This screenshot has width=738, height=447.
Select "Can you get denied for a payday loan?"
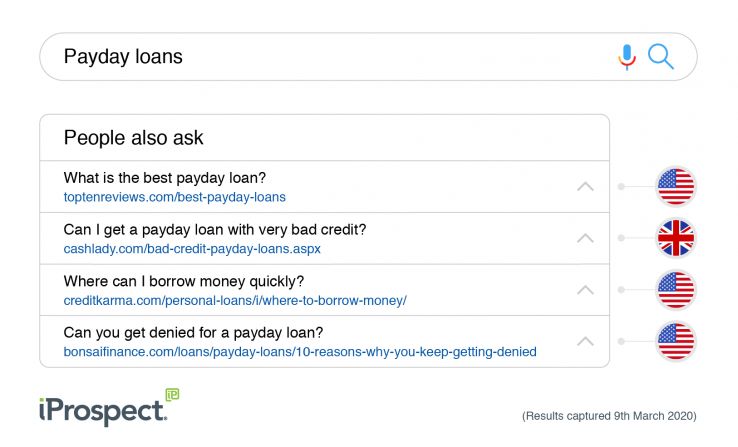tap(193, 332)
